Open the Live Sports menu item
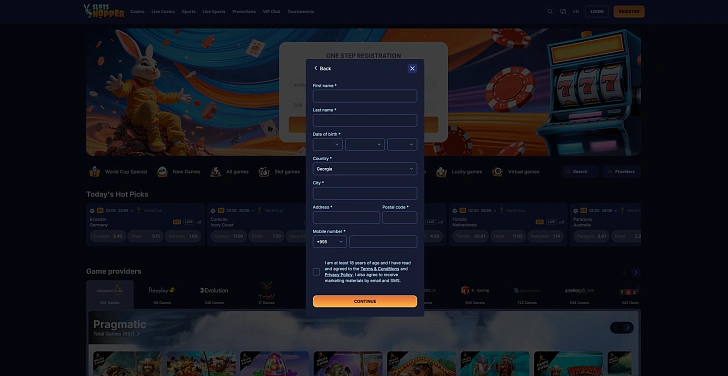The height and width of the screenshot is (376, 728). [214, 12]
